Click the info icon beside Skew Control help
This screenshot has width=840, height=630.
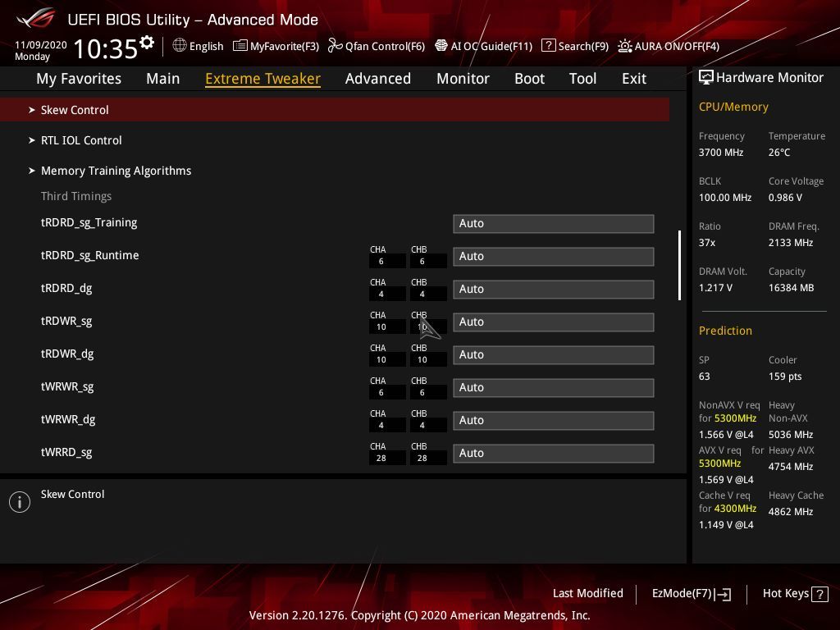[20, 502]
